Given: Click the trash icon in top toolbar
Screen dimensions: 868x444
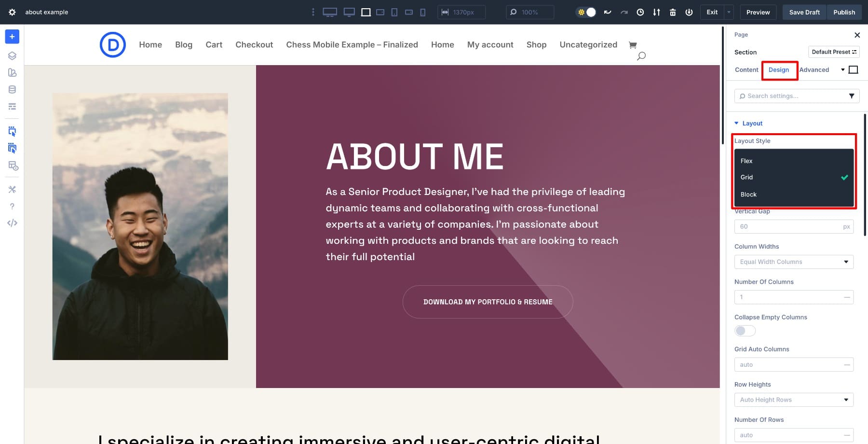Looking at the screenshot, I should (672, 12).
